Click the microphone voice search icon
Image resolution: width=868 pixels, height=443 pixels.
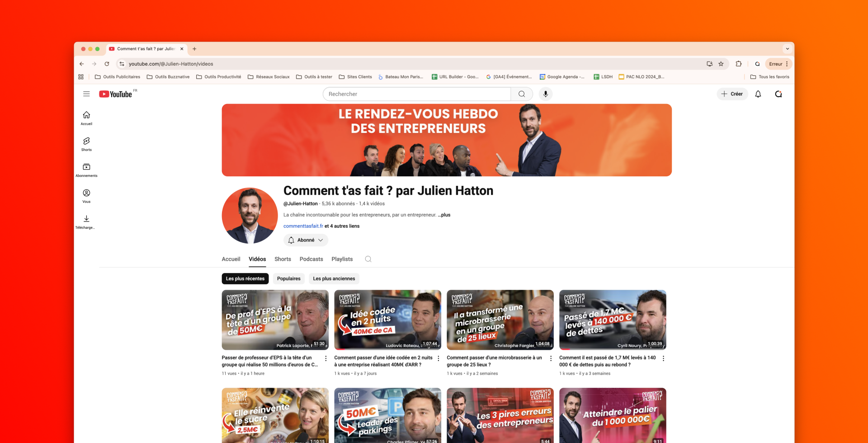pos(546,94)
